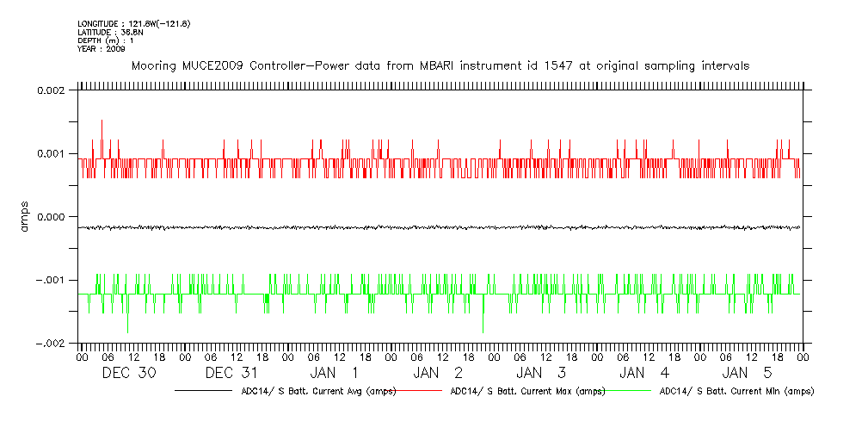This screenshot has height=434, width=868.
Task: Select the JAN 1 date label
Action: pyautogui.click(x=336, y=373)
